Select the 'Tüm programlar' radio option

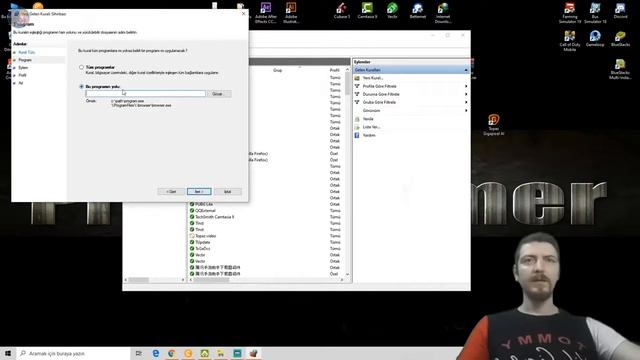[82, 67]
